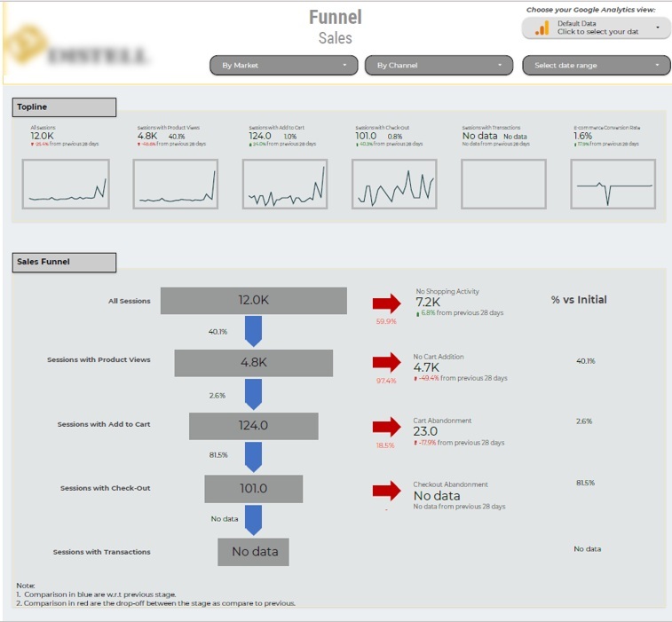Screen dimensions: 672x622
Task: Click the 4.8K Product Views funnel bar
Action: pos(254,363)
